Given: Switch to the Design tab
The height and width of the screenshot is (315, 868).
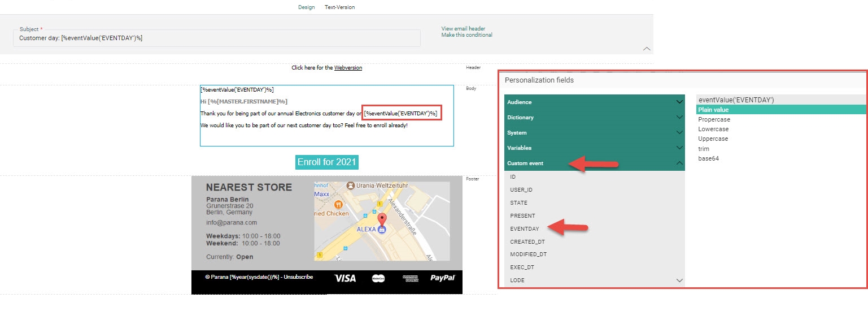Looking at the screenshot, I should pyautogui.click(x=306, y=7).
